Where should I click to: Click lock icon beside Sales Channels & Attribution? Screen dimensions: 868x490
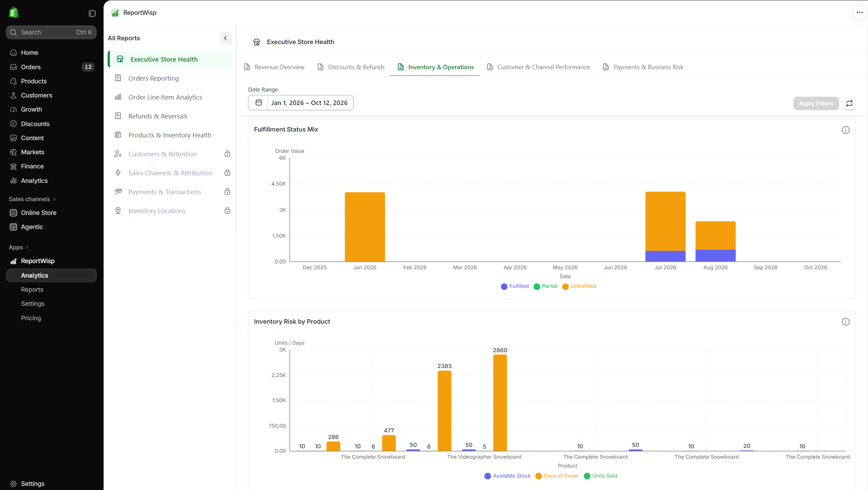[227, 173]
